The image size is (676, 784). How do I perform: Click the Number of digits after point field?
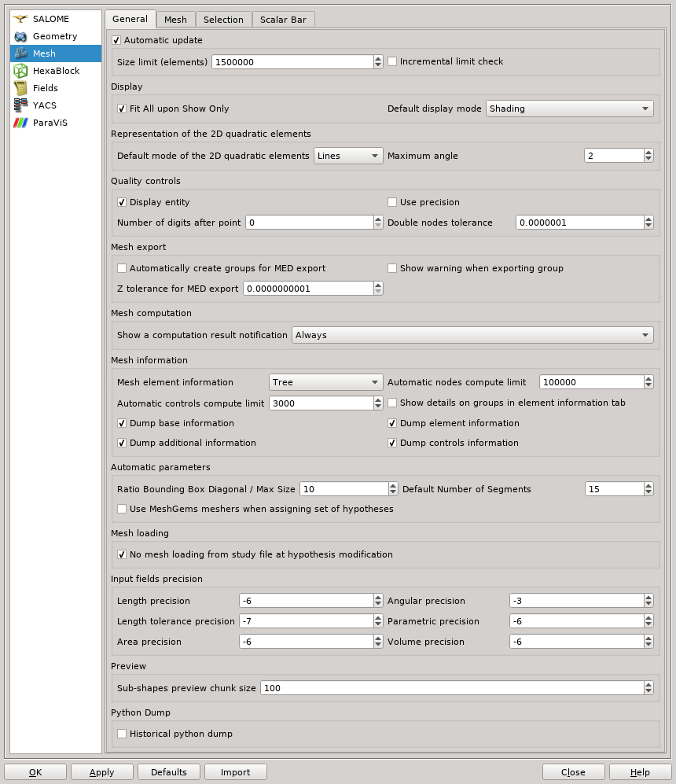click(310, 223)
